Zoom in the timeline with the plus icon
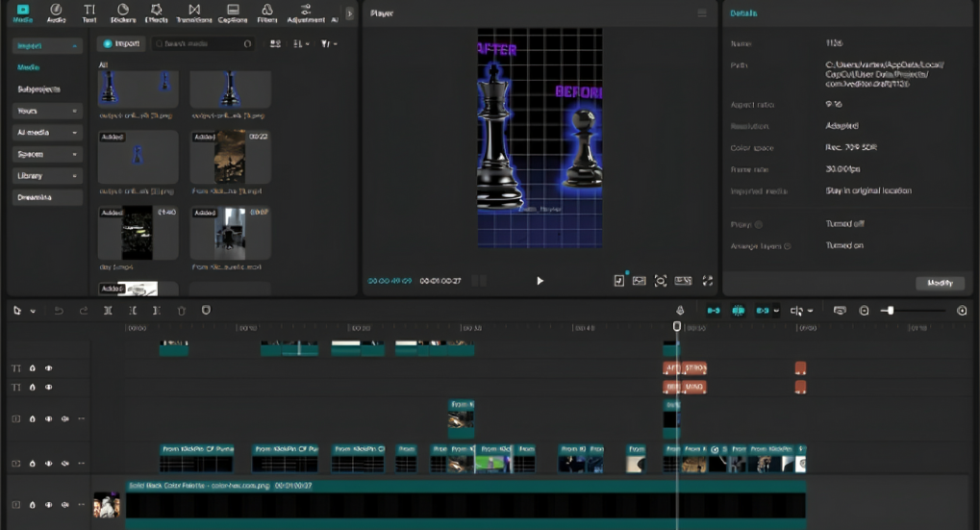This screenshot has height=530, width=980. pyautogui.click(x=962, y=311)
